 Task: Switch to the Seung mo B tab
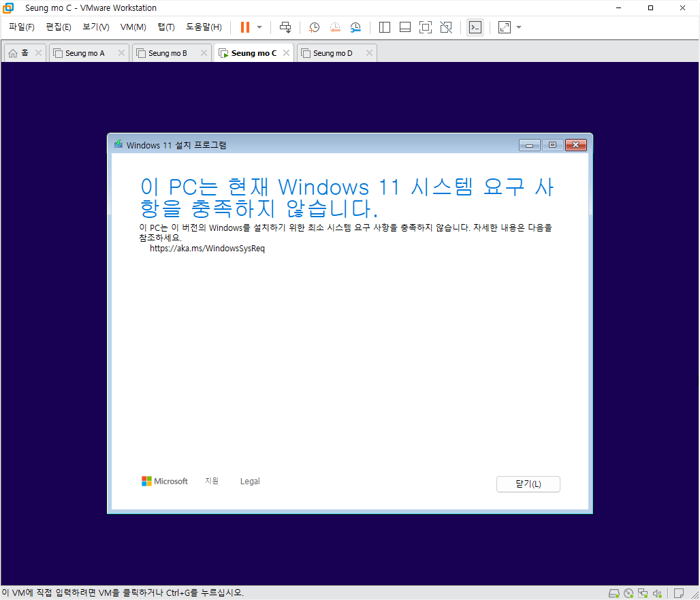coord(168,53)
